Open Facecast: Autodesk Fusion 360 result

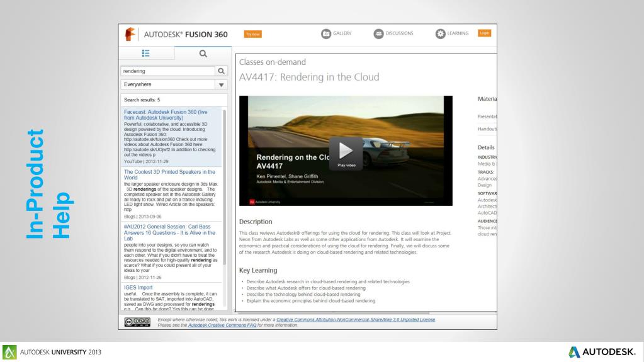166,115
